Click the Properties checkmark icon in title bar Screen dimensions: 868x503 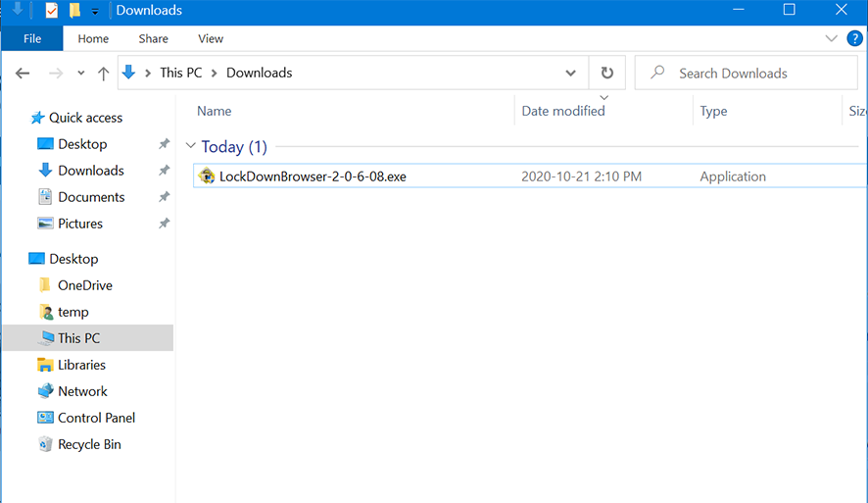pyautogui.click(x=52, y=10)
